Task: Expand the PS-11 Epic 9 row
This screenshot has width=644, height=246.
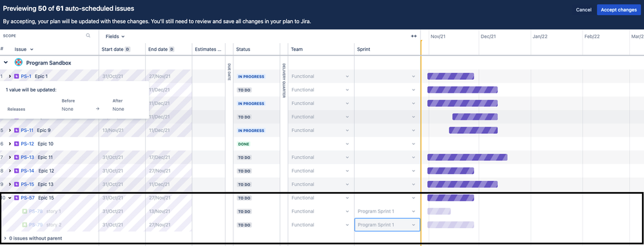Action: click(x=10, y=130)
